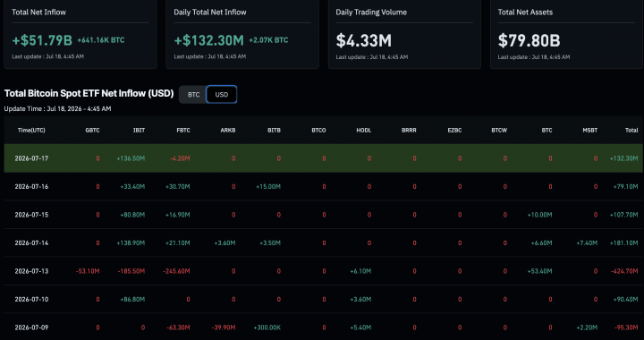Click the +7.40M MSBT value
This screenshot has width=644, height=340.
point(587,243)
